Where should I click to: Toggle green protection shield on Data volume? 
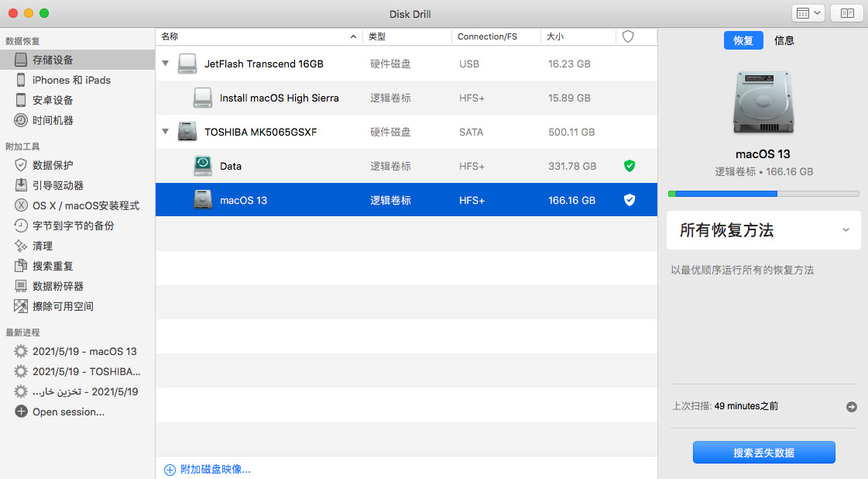pos(629,166)
